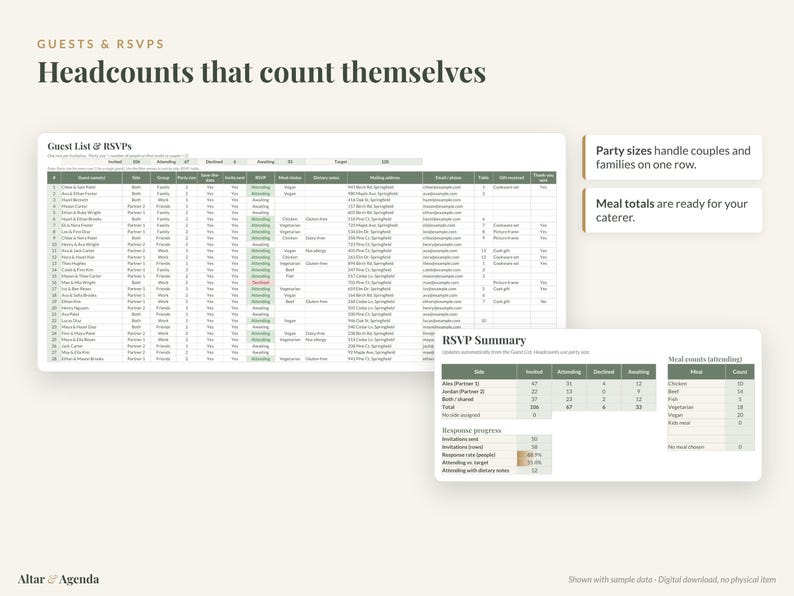Click the Mailing address column header
This screenshot has width=794, height=596.
pyautogui.click(x=385, y=178)
